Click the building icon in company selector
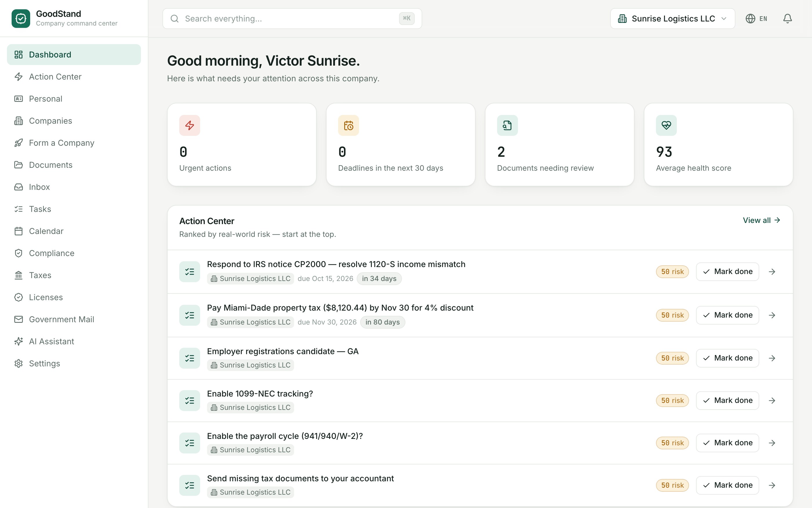 (x=622, y=19)
